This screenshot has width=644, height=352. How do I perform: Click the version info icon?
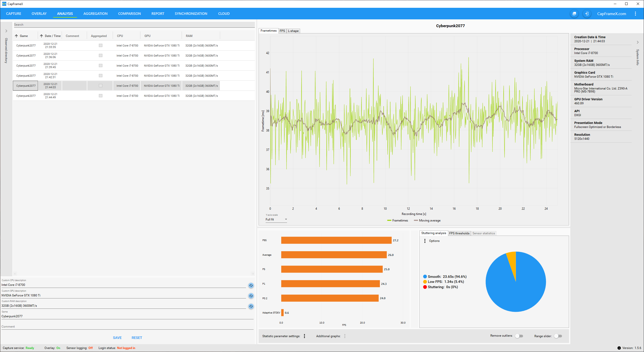(x=619, y=348)
